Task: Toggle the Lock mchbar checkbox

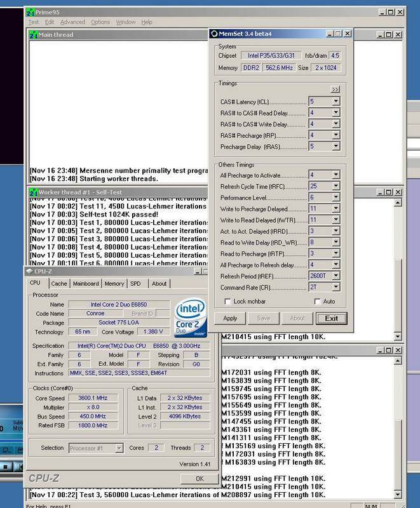Action: pos(227,302)
